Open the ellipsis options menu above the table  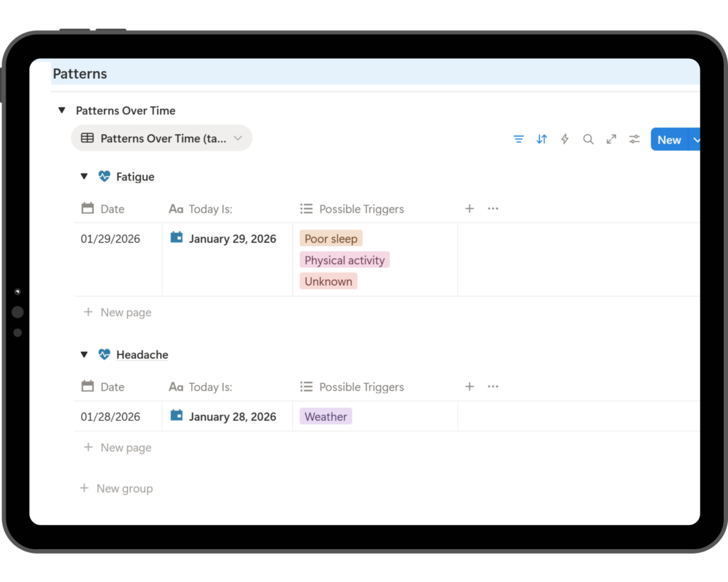tap(493, 208)
